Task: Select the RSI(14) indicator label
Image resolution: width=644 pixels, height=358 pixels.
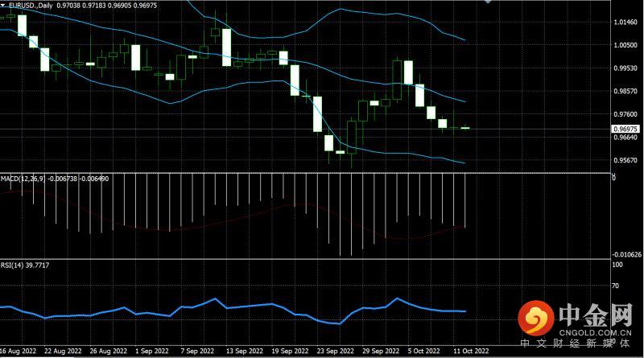Action: click(13, 264)
